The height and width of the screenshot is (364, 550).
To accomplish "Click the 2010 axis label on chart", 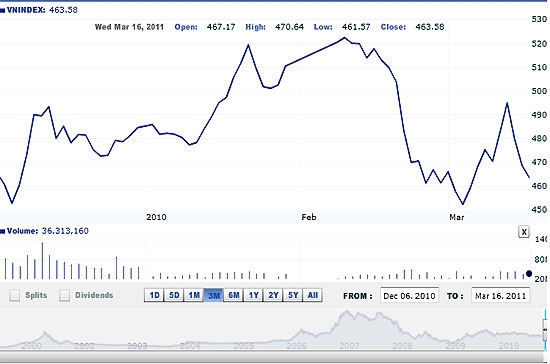I will click(x=156, y=217).
